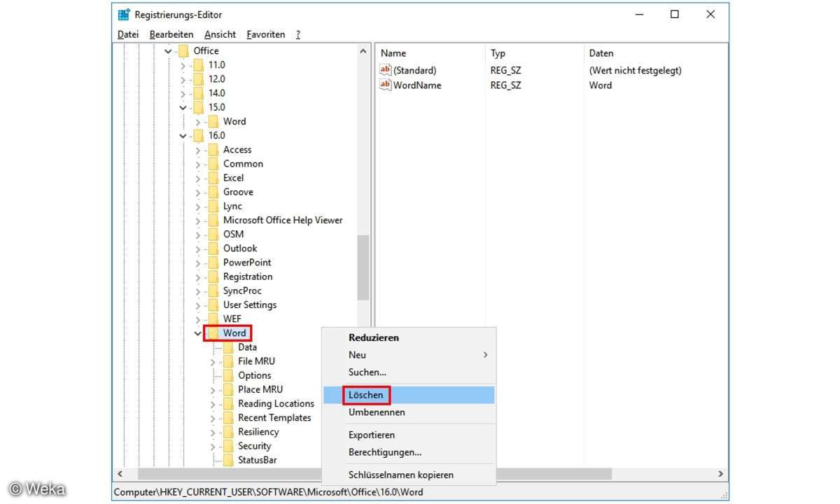Open the Bearbeiten menu
The height and width of the screenshot is (504, 840).
click(171, 34)
